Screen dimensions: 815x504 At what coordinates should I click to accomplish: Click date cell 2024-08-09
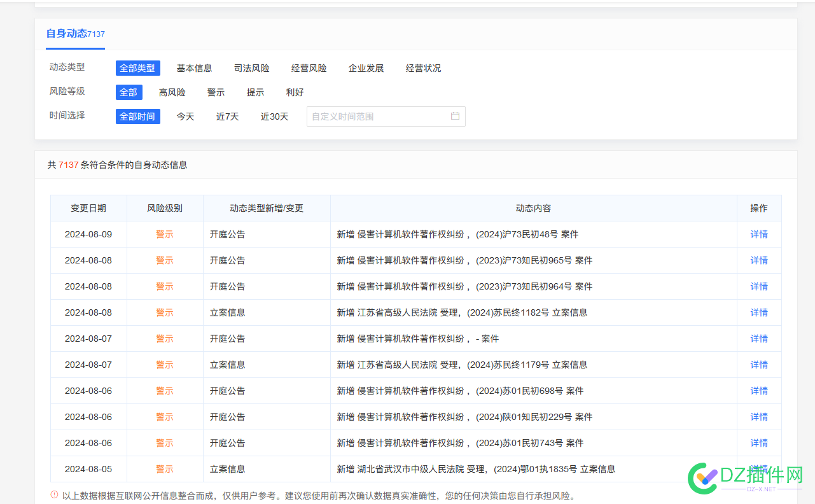[88, 234]
